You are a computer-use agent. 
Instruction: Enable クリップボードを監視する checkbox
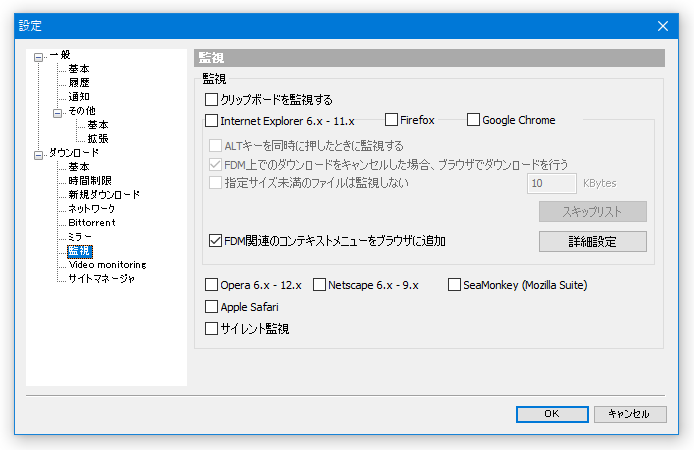[211, 100]
